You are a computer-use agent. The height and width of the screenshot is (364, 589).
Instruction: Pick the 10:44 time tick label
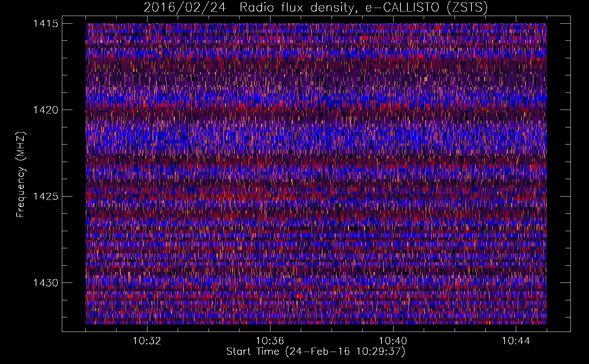[516, 341]
